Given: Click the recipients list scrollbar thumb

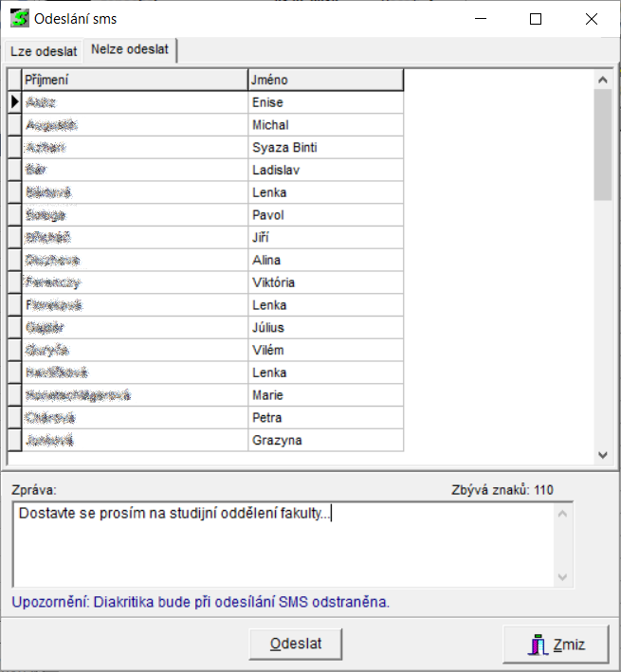Looking at the screenshot, I should [602, 142].
